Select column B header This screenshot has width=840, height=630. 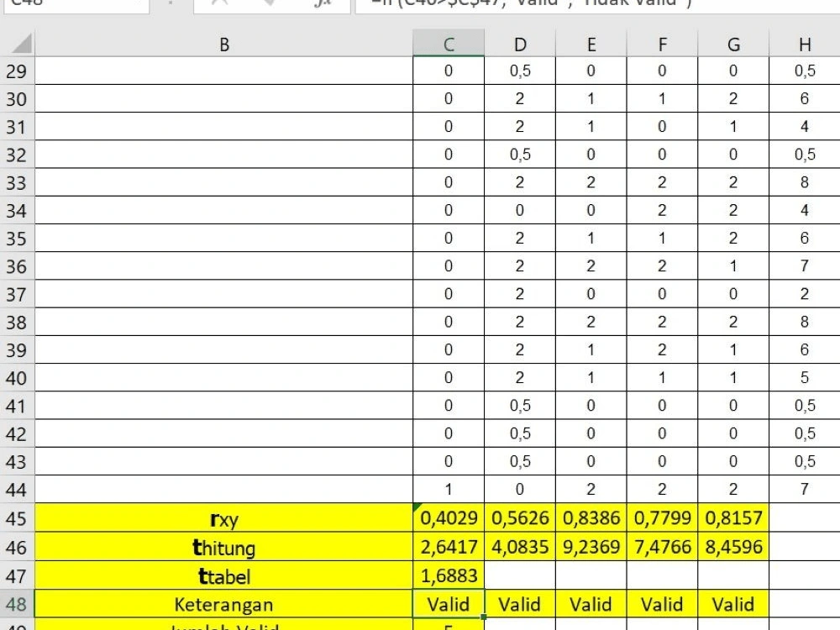(224, 44)
